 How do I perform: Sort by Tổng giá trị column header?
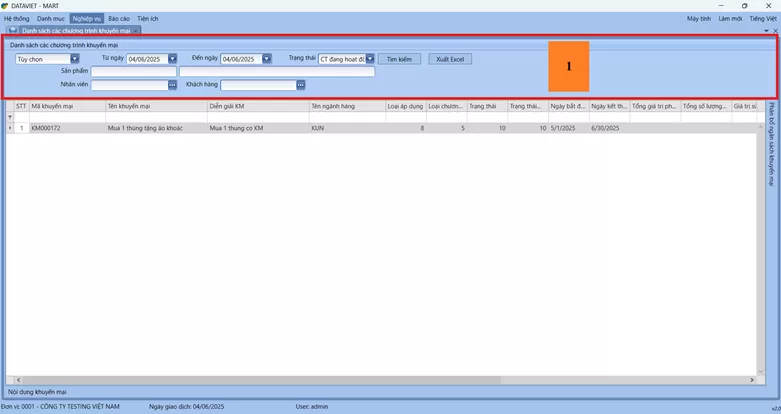pos(655,106)
